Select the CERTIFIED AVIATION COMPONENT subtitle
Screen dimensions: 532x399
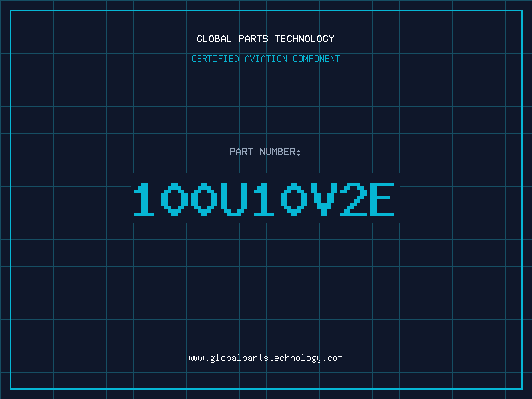[x=265, y=59]
